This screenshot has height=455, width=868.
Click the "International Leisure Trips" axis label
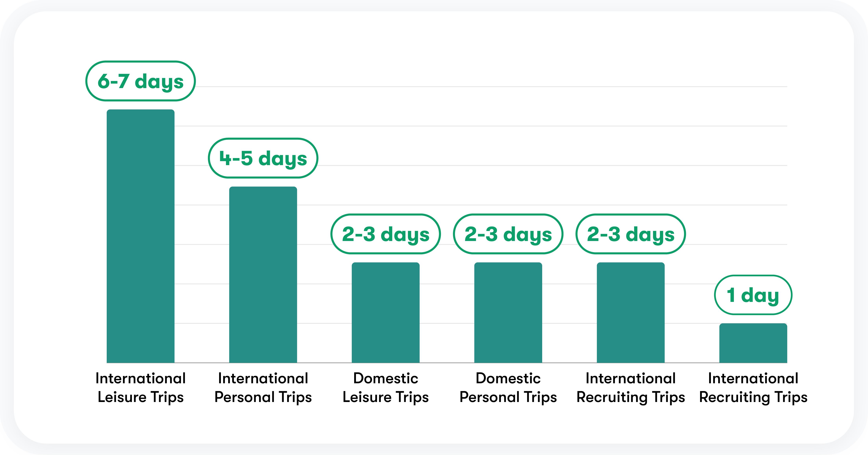pos(141,388)
